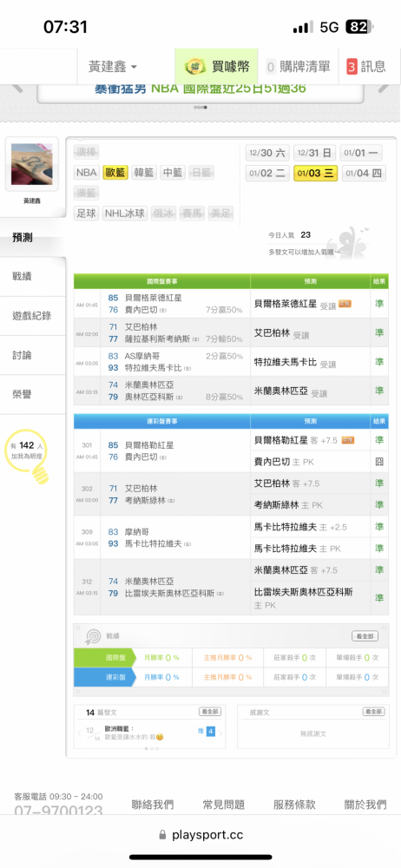Open the 討論 sidebar section
The width and height of the screenshot is (401, 868).
coord(32,355)
